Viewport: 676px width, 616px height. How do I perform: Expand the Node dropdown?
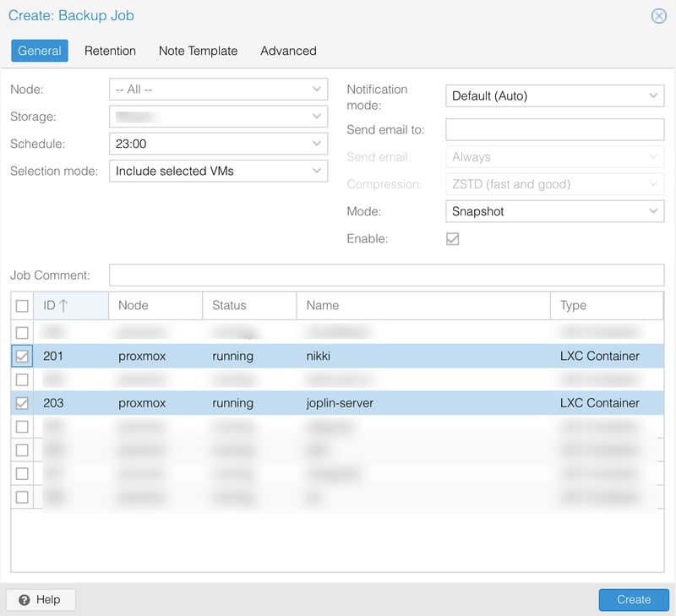click(317, 89)
